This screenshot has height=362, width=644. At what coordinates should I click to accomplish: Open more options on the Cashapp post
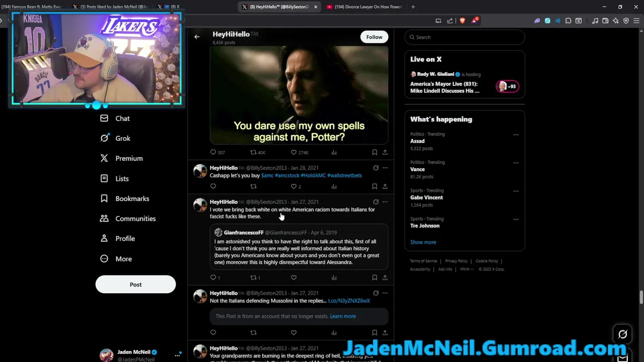(x=385, y=168)
